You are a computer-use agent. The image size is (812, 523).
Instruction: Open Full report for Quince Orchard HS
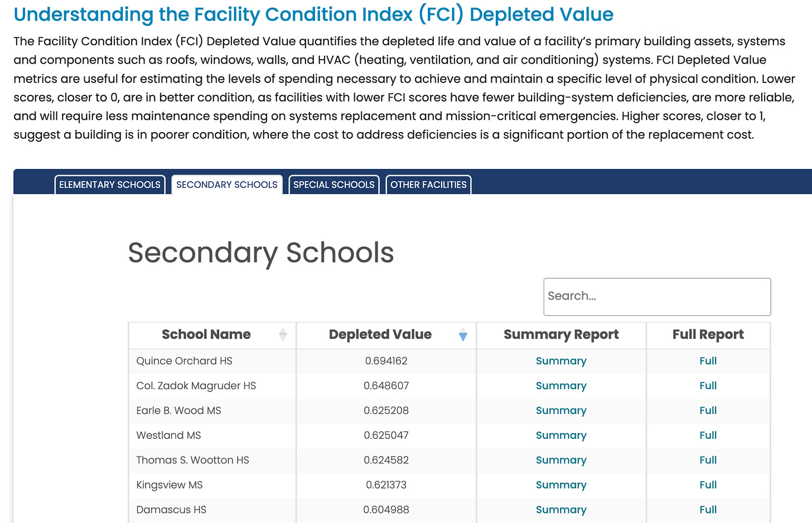[x=708, y=361]
